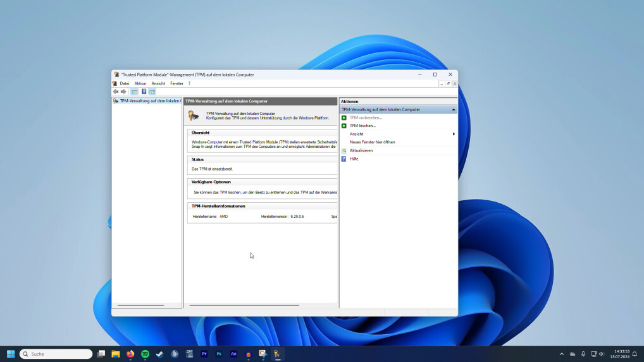Collapse the TPM-Verwaltung actions section arrow
This screenshot has height=362, width=644.
(453, 110)
